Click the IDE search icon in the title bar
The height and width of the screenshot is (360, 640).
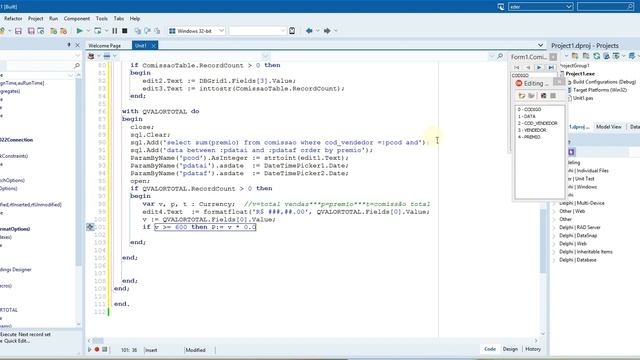point(630,7)
